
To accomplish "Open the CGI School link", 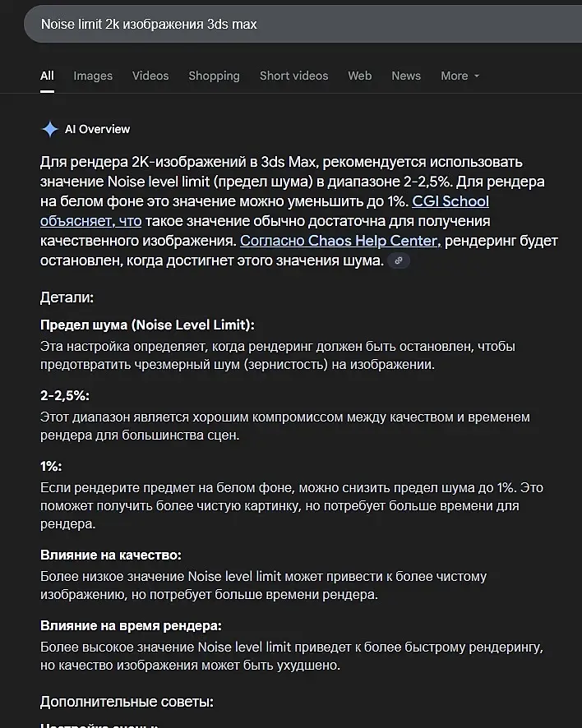I will click(450, 201).
